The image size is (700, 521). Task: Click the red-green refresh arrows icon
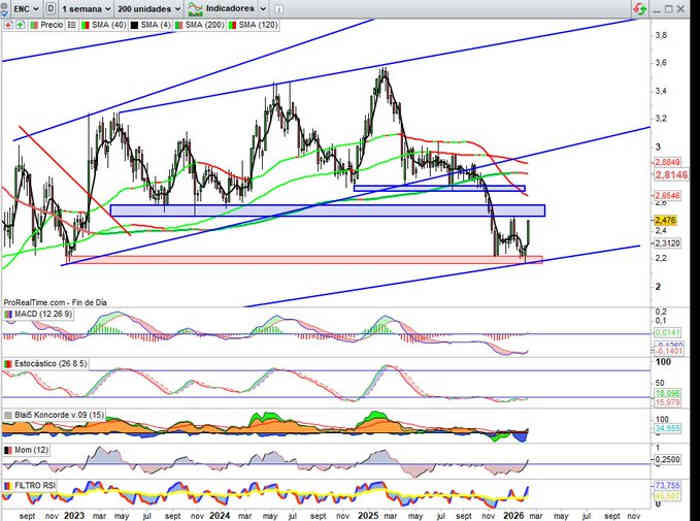(637, 7)
